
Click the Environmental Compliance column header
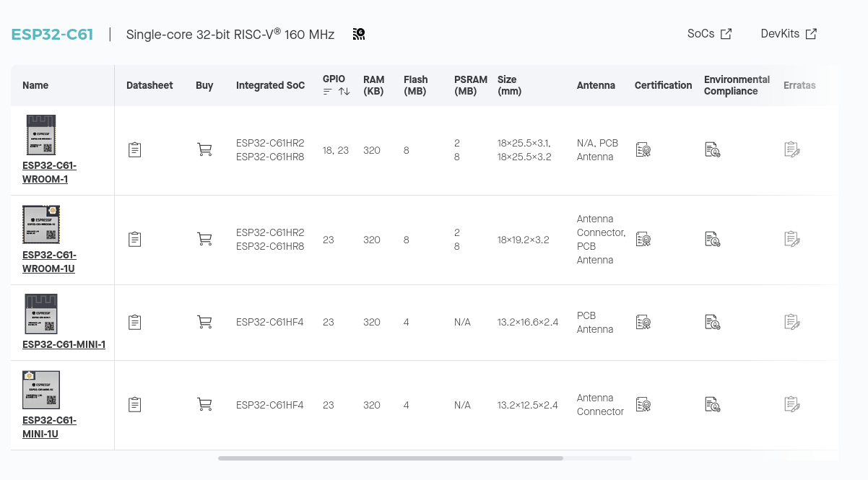(x=737, y=85)
